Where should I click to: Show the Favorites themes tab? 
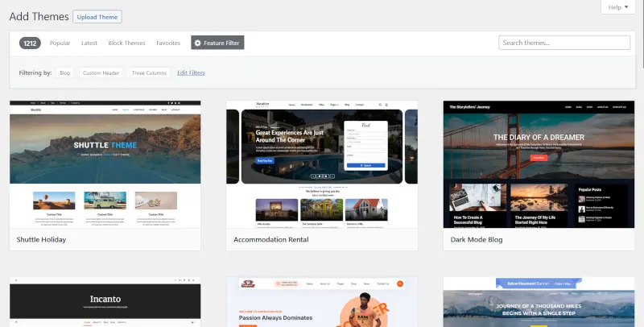168,43
